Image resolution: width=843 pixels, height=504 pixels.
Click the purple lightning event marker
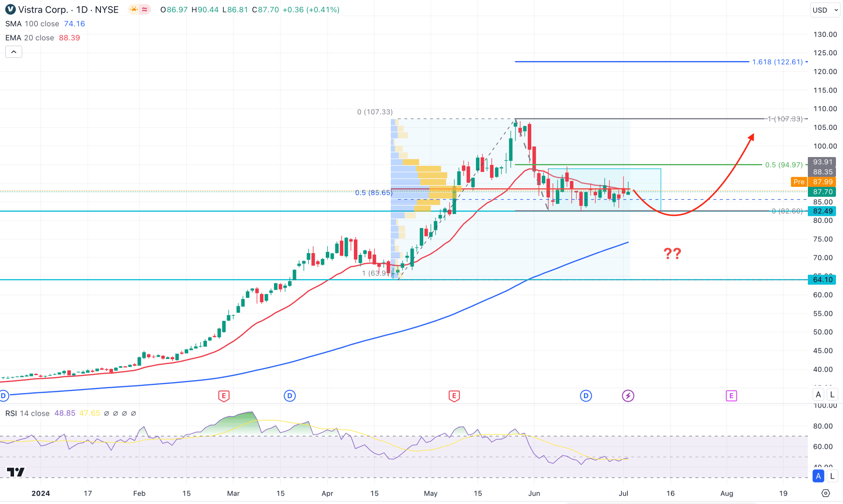click(x=628, y=396)
